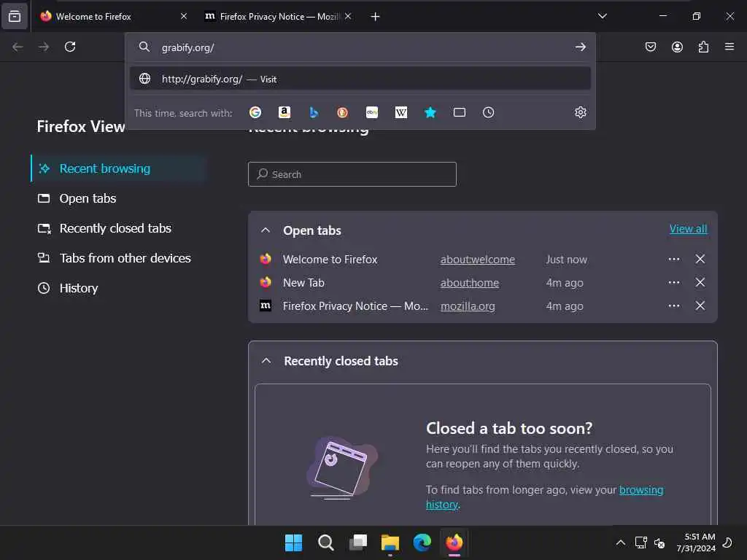
Task: List all tabs dropdown arrow
Action: pos(603,16)
